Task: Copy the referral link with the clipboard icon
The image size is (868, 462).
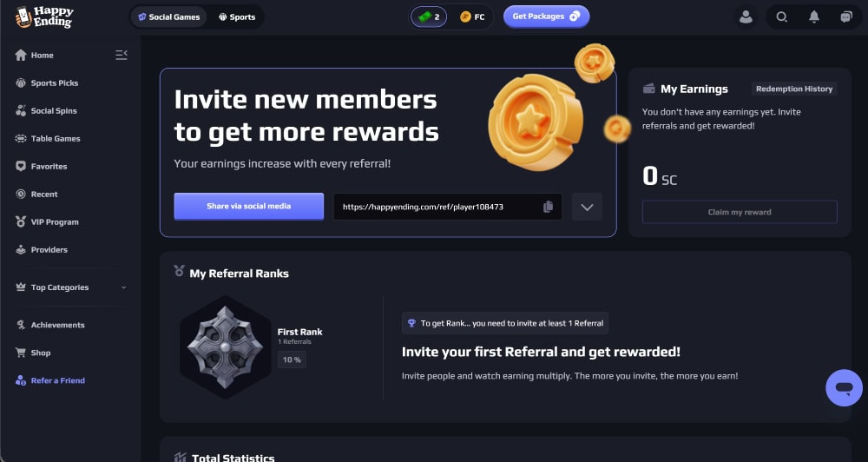Action: 548,207
